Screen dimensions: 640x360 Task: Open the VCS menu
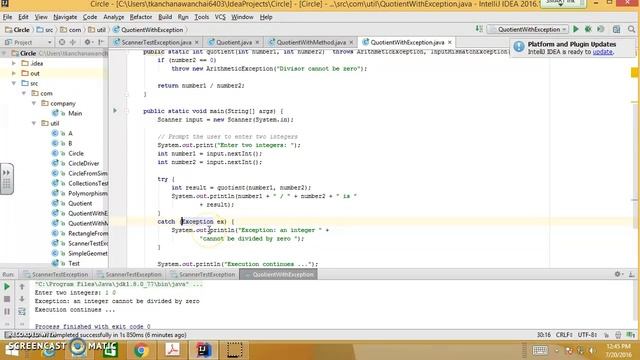pyautogui.click(x=220, y=17)
